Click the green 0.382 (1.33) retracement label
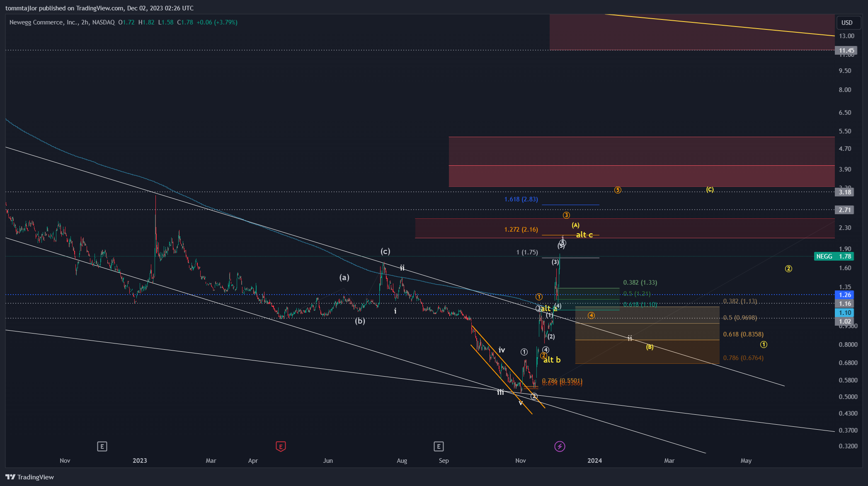 pyautogui.click(x=640, y=283)
